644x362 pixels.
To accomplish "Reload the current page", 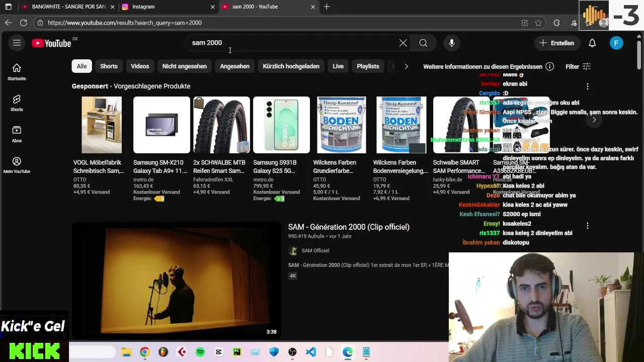I will tap(23, 23).
